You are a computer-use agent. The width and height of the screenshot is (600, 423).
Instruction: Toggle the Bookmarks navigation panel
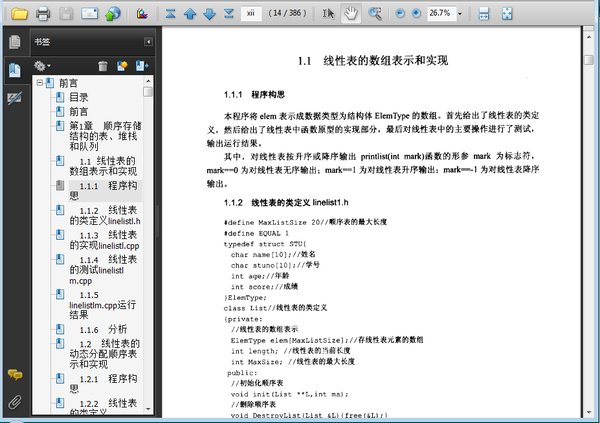point(14,70)
